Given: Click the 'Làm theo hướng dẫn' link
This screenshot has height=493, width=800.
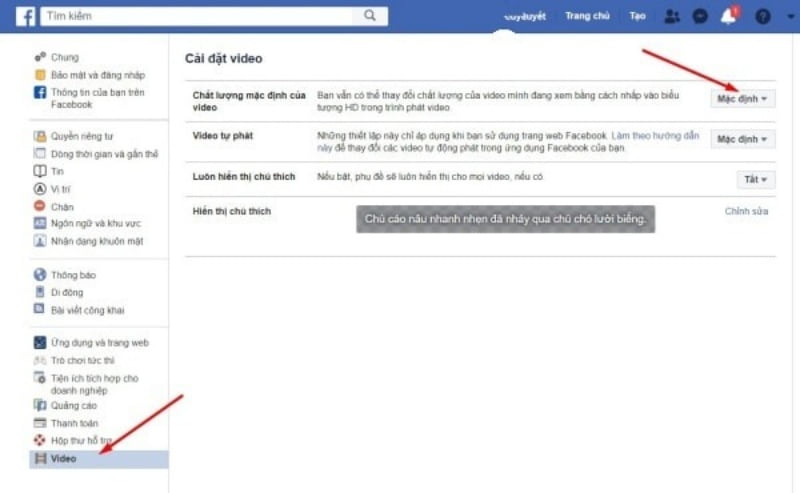Looking at the screenshot, I should point(656,134).
